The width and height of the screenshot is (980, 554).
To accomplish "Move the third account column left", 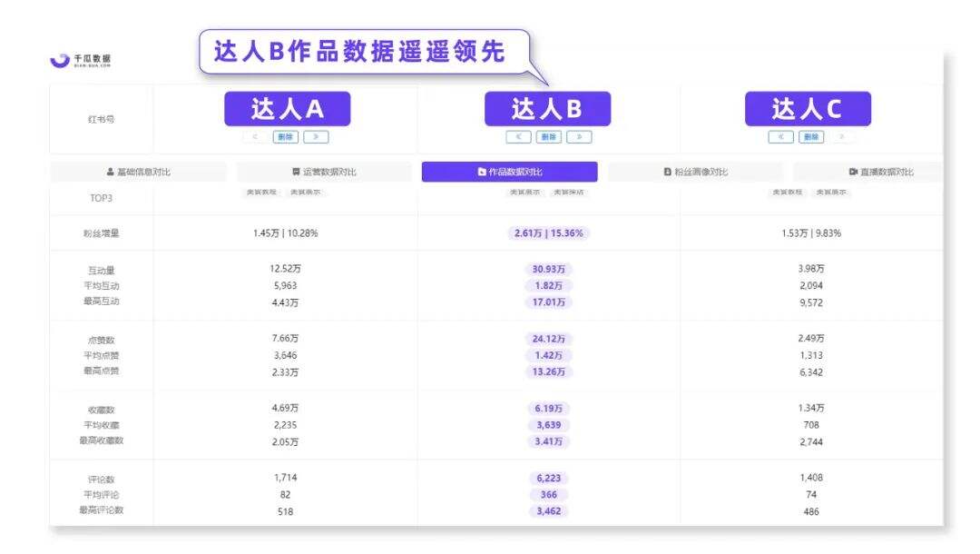I will pos(781,137).
